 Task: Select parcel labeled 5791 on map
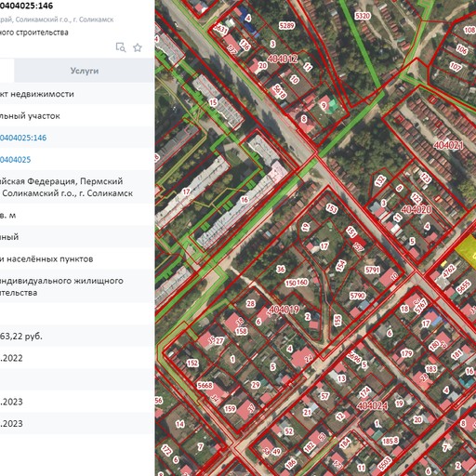[372, 270]
